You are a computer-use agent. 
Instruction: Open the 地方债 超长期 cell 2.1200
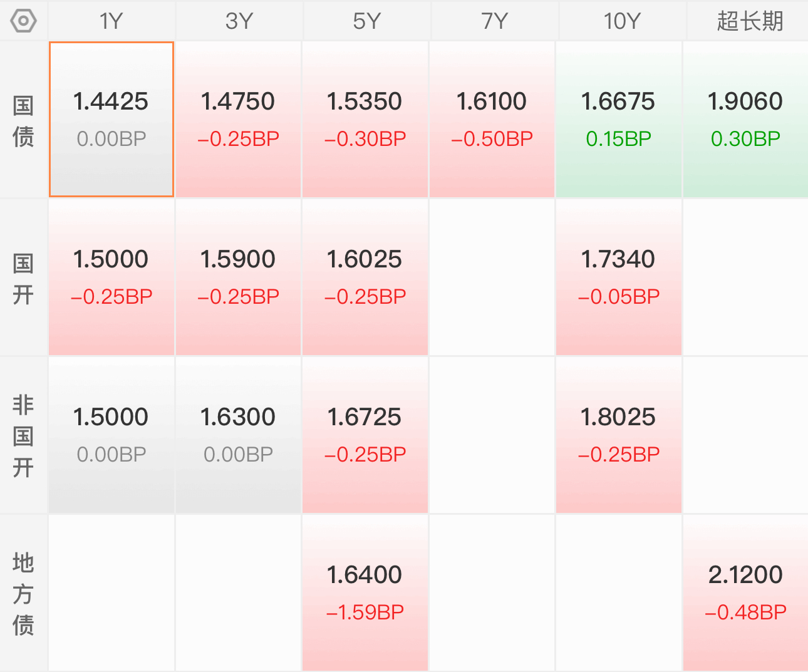tap(745, 593)
